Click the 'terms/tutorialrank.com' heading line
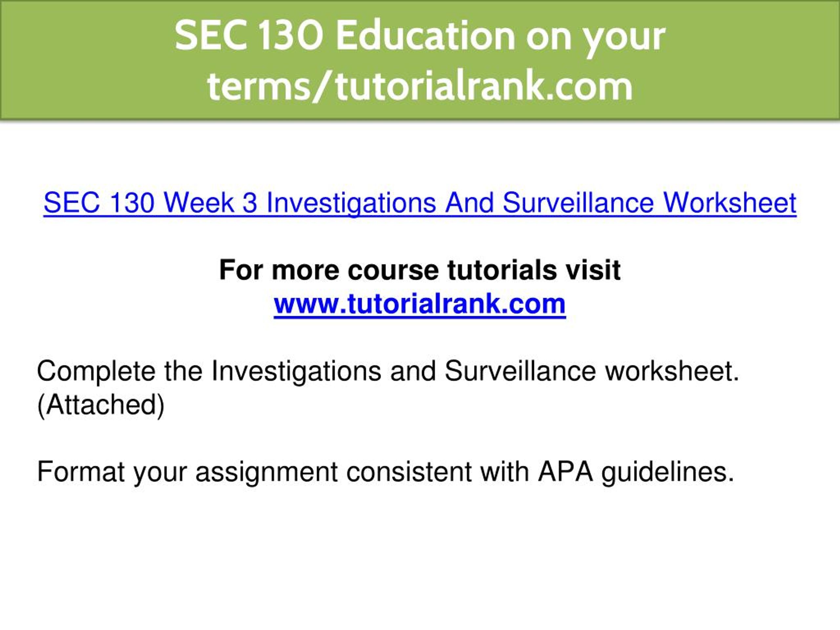The height and width of the screenshot is (630, 840). point(420,86)
